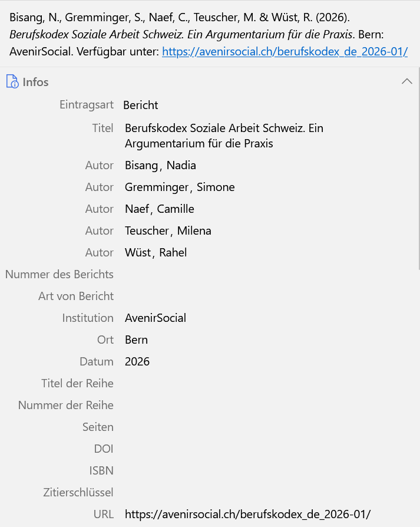Select the Eintragsart value Bericht
The width and height of the screenshot is (420, 527).
pos(140,105)
